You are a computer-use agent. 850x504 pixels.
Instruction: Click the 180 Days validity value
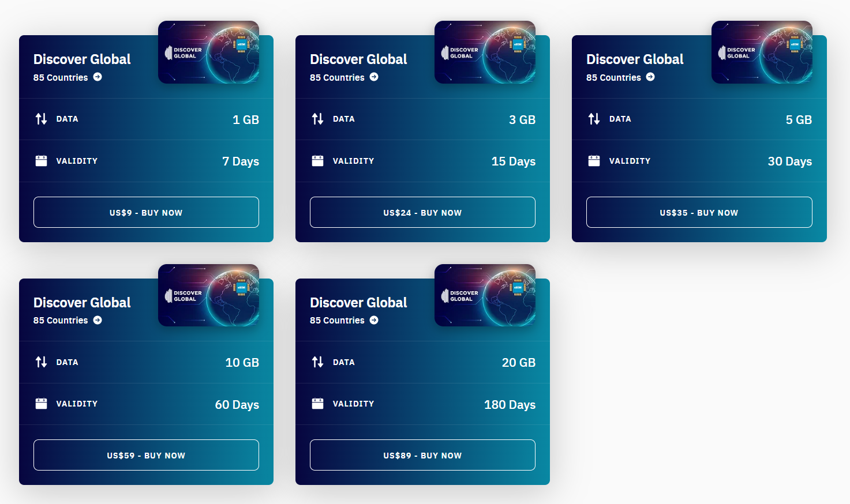tap(510, 405)
